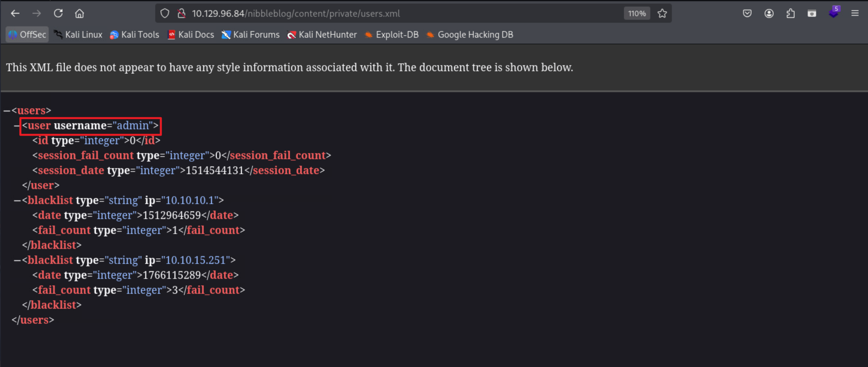Click the purple extension icon with badge
The height and width of the screenshot is (367, 868).
click(x=833, y=13)
